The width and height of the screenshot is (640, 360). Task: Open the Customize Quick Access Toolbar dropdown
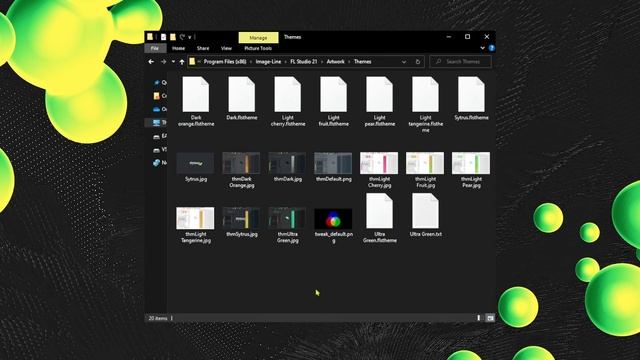190,37
